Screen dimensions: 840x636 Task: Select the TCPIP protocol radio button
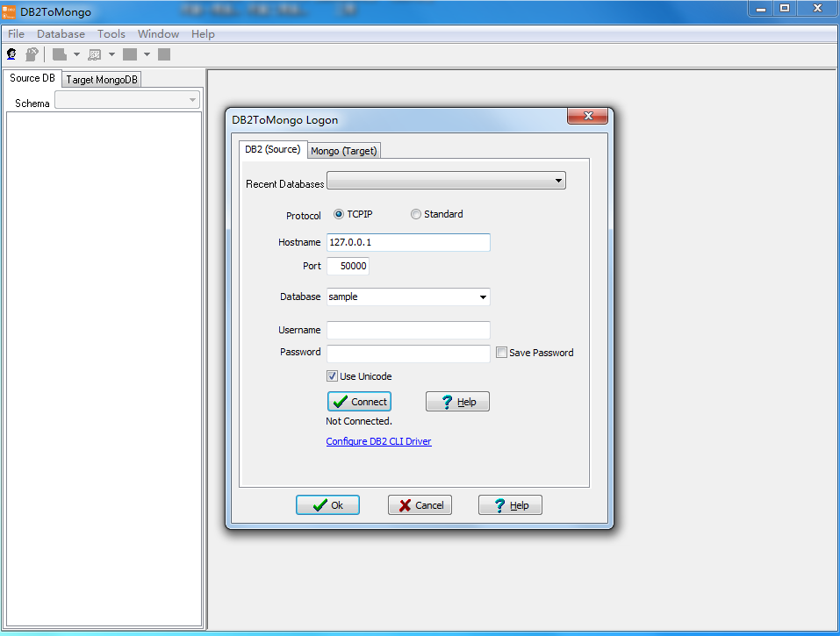point(339,214)
